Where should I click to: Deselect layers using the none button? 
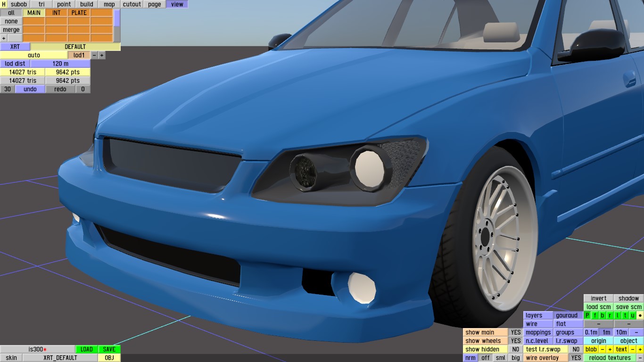pyautogui.click(x=11, y=21)
